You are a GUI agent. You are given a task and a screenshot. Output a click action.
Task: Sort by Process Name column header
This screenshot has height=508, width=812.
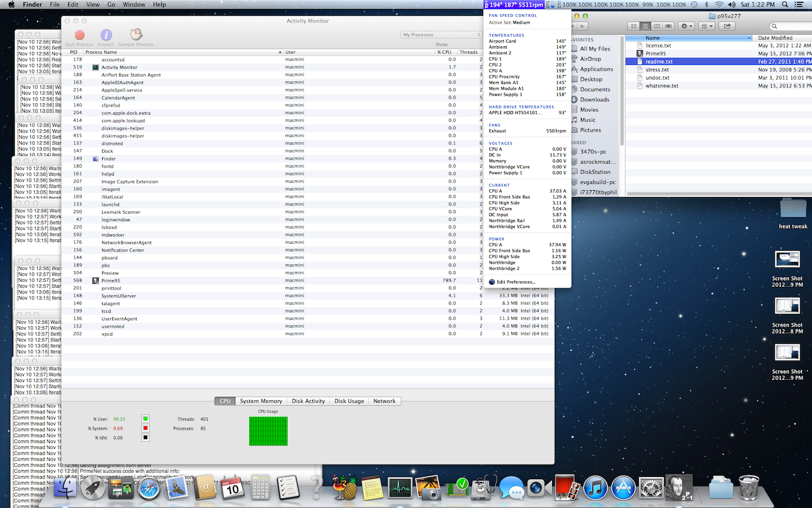tap(183, 52)
